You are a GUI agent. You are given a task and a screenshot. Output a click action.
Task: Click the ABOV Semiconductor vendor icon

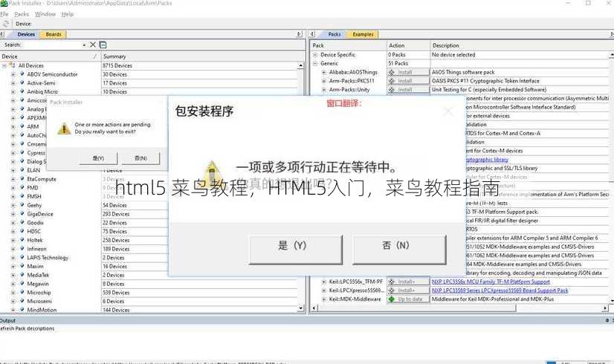click(x=22, y=74)
